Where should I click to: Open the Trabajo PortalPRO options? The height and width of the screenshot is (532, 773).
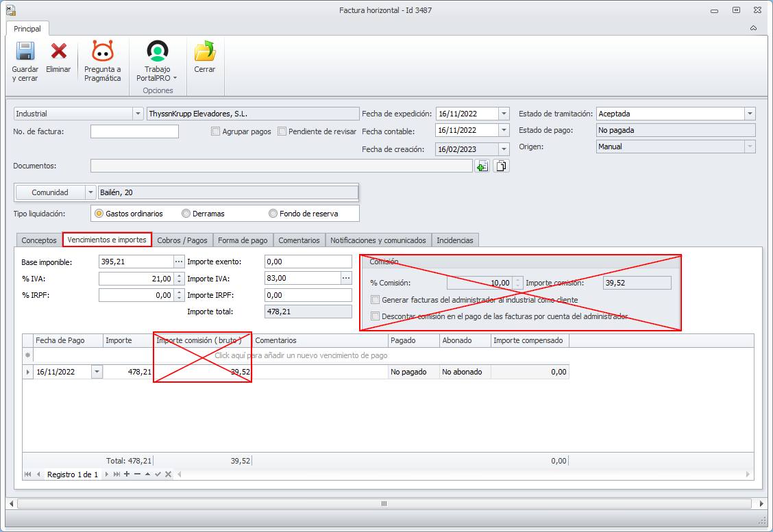coord(157,52)
